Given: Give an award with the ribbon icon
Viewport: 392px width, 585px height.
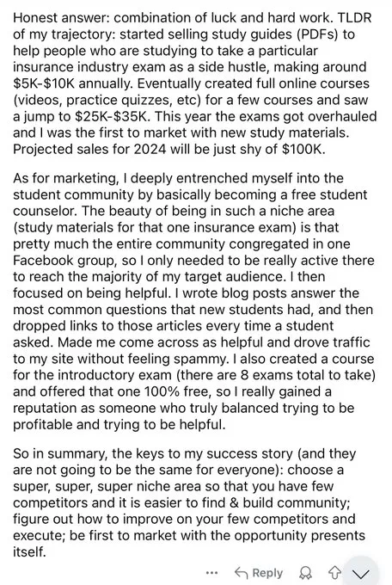Looking at the screenshot, I should 306,573.
